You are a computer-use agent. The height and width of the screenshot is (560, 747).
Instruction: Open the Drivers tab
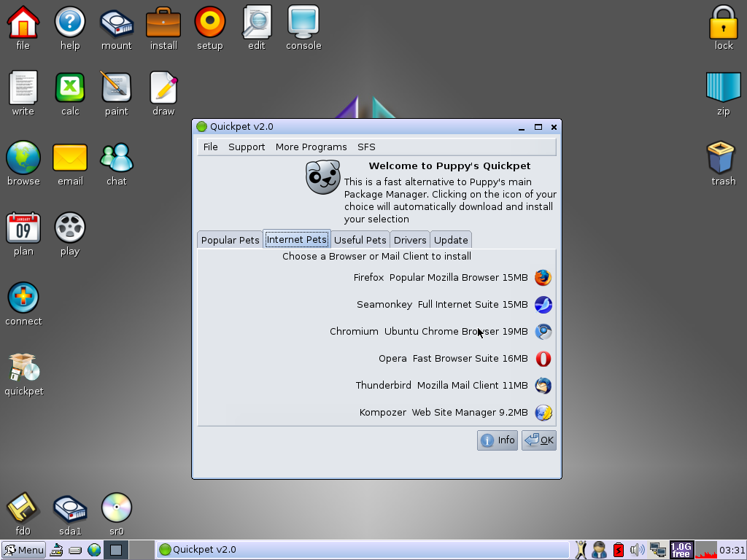click(410, 240)
